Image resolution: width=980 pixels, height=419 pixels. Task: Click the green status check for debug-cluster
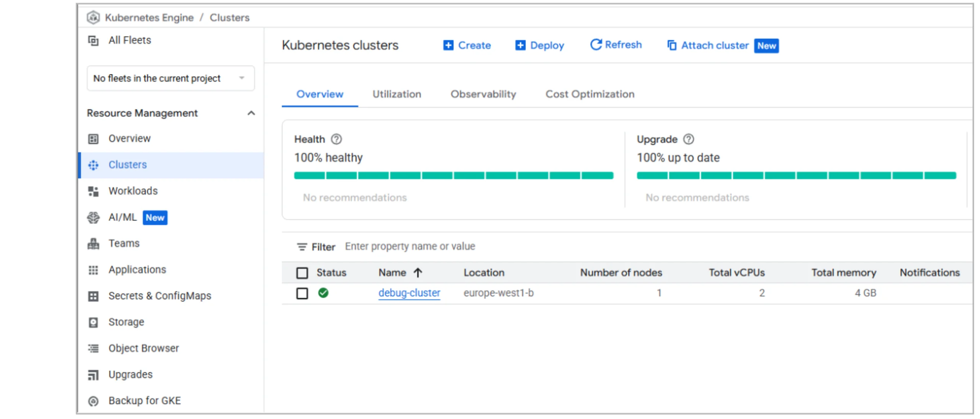point(324,293)
